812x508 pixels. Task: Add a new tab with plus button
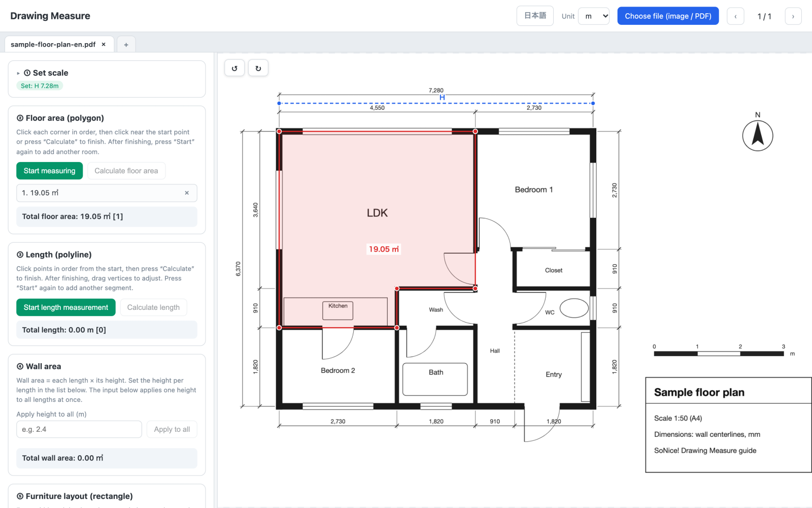point(126,45)
